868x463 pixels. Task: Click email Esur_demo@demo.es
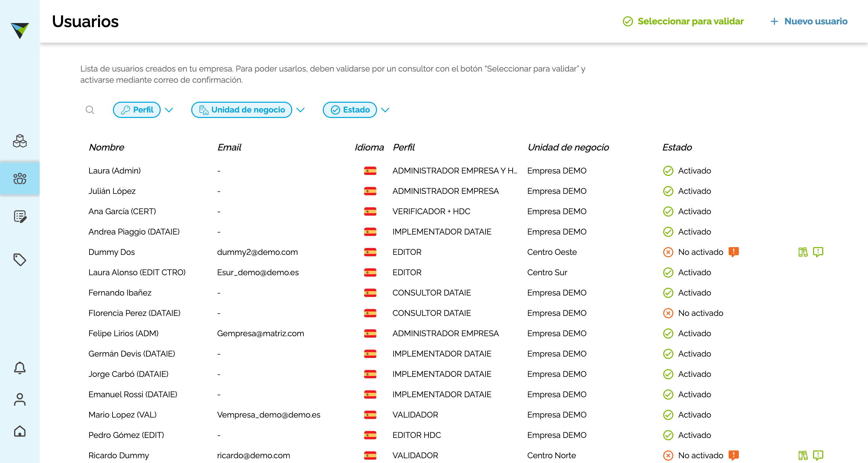pyautogui.click(x=258, y=272)
